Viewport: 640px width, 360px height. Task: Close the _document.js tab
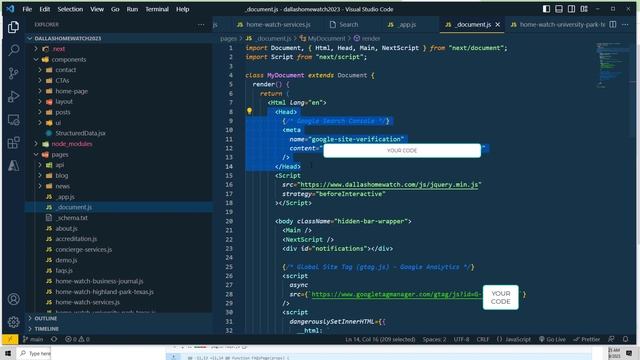[x=498, y=24]
